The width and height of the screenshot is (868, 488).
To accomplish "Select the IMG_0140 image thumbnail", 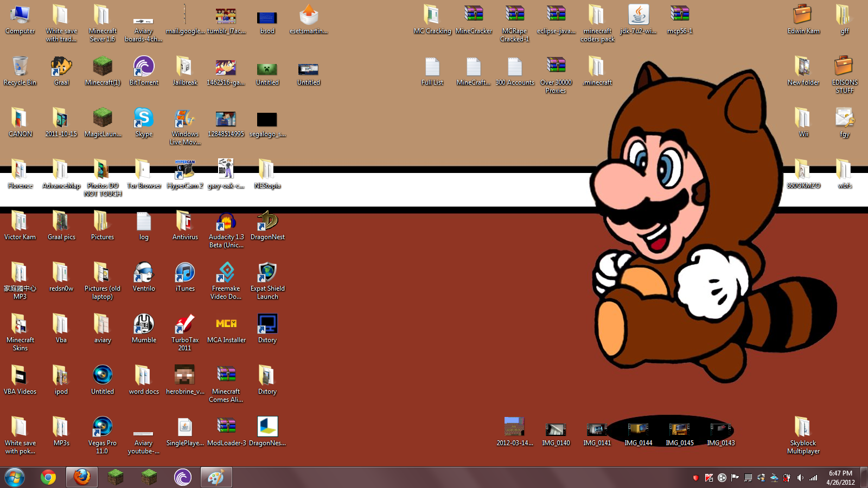I will pyautogui.click(x=556, y=431).
